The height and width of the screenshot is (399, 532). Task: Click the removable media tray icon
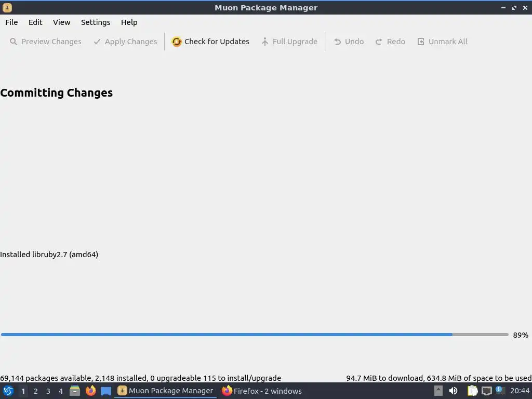point(438,391)
